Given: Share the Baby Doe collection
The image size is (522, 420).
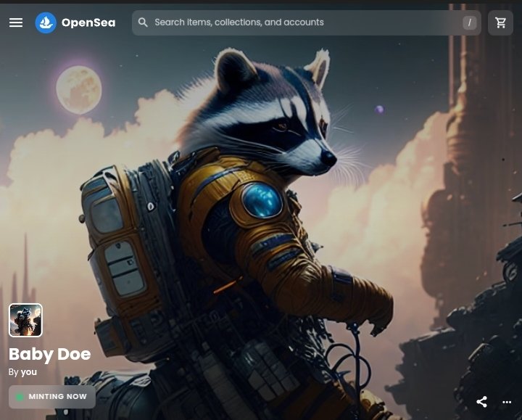Looking at the screenshot, I should coord(481,402).
